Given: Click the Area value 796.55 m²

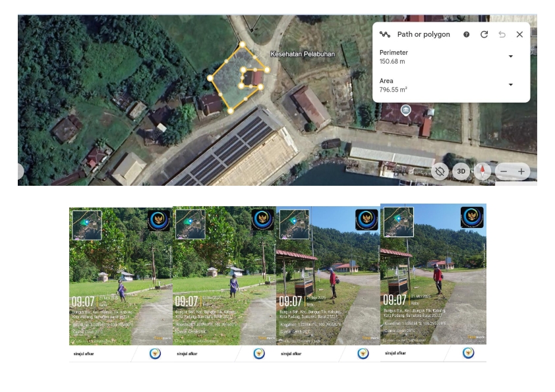Looking at the screenshot, I should [x=394, y=90].
